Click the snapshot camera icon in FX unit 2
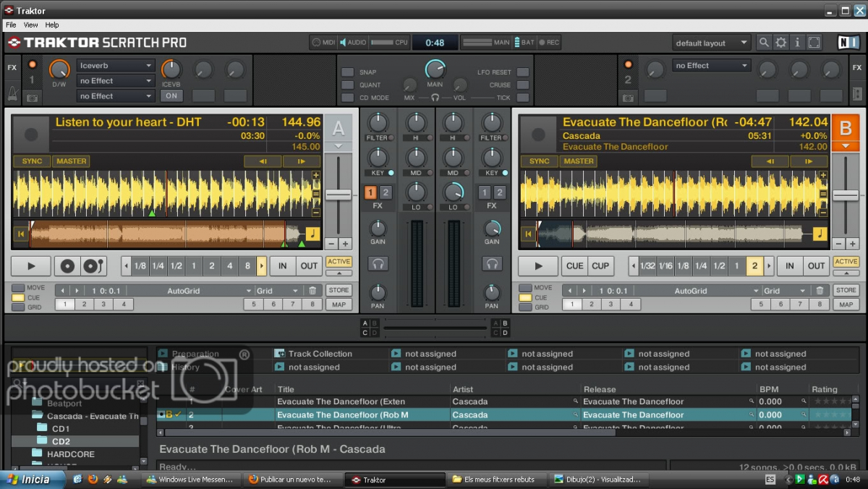 click(629, 97)
